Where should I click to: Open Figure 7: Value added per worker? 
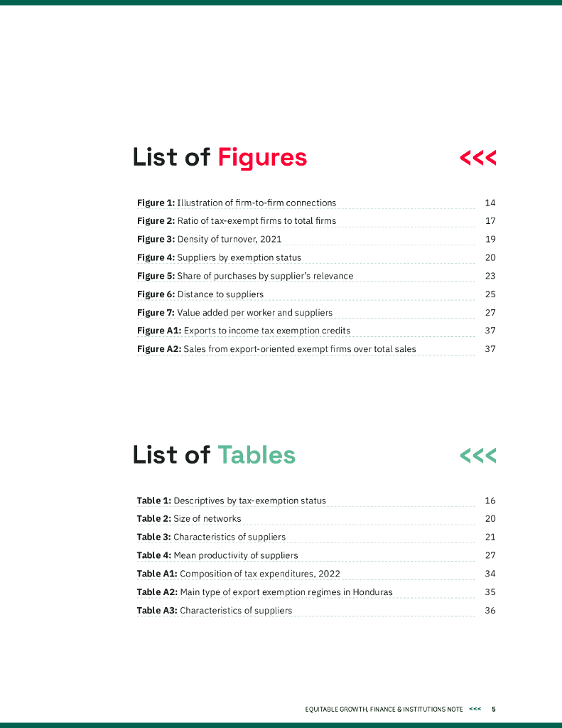234,313
